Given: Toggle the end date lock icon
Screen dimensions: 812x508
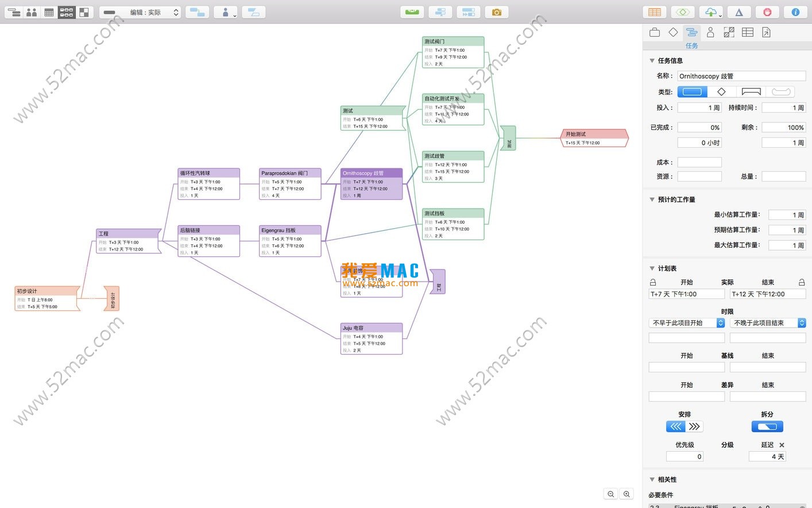Looking at the screenshot, I should pos(802,282).
